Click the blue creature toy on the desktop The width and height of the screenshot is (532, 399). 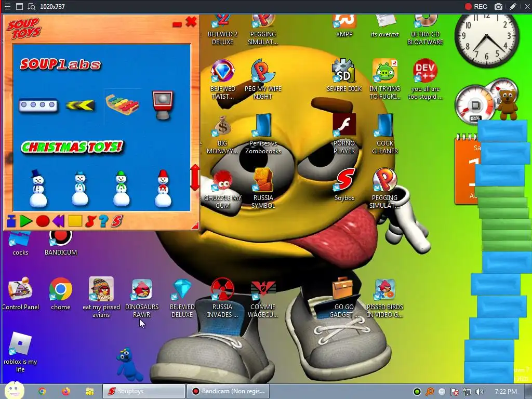coord(128,364)
